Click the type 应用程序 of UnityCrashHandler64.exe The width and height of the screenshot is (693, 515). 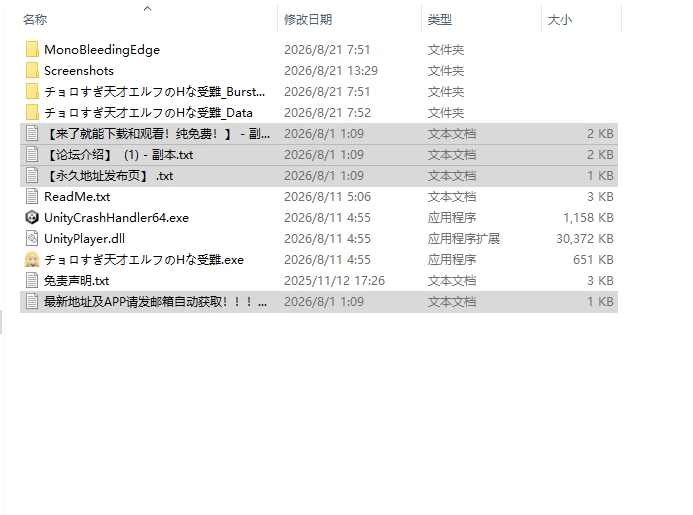pos(452,217)
